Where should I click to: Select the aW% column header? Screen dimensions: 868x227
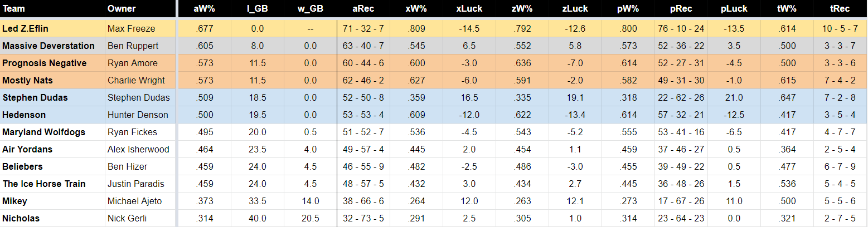[204, 9]
